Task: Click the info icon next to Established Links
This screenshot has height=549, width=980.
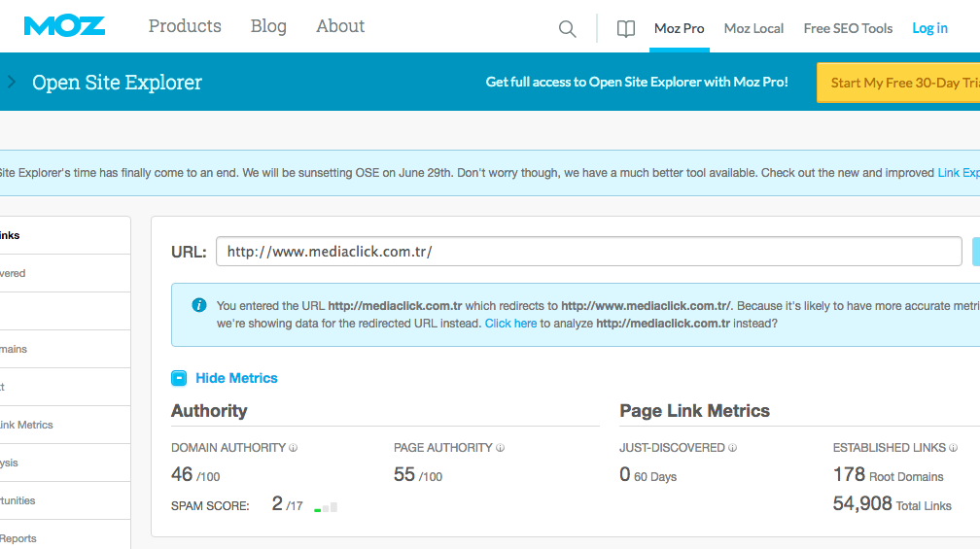Action: click(x=954, y=448)
